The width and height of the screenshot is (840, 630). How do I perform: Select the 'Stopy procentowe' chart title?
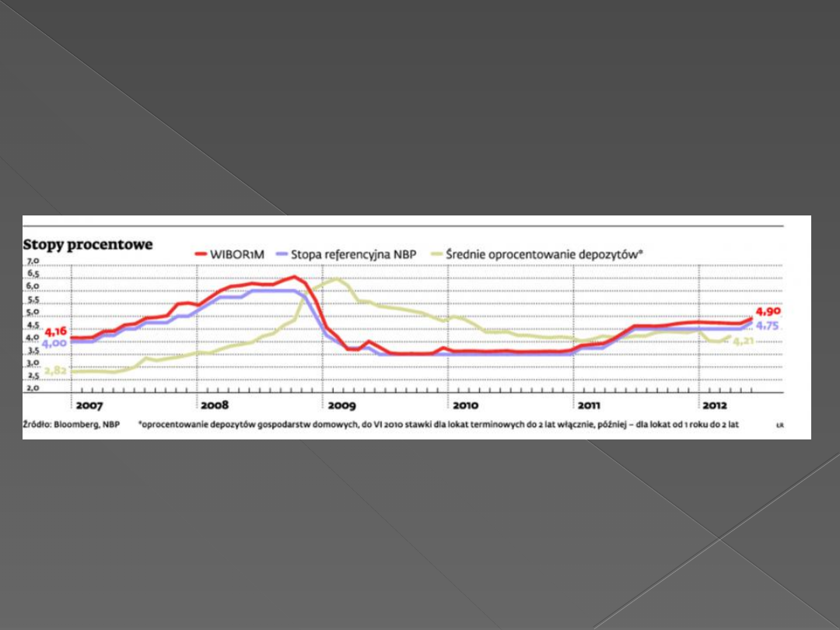88,244
